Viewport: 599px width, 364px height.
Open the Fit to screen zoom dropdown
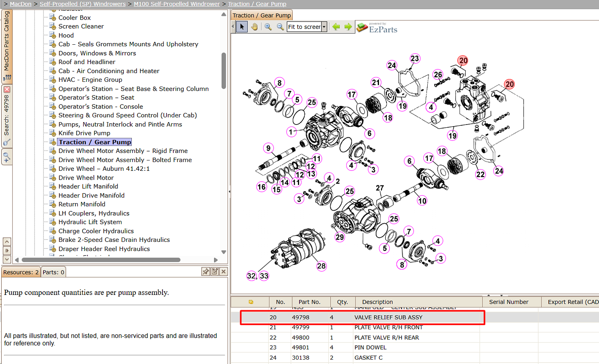324,27
